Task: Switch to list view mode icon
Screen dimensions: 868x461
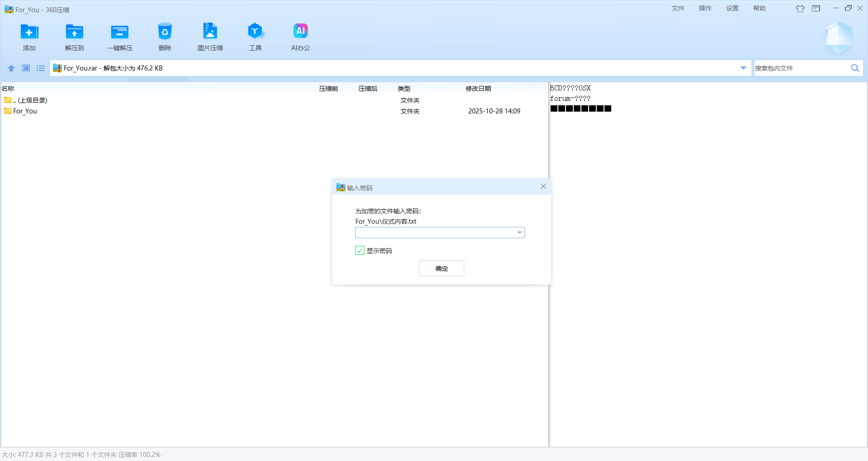Action: [x=41, y=68]
